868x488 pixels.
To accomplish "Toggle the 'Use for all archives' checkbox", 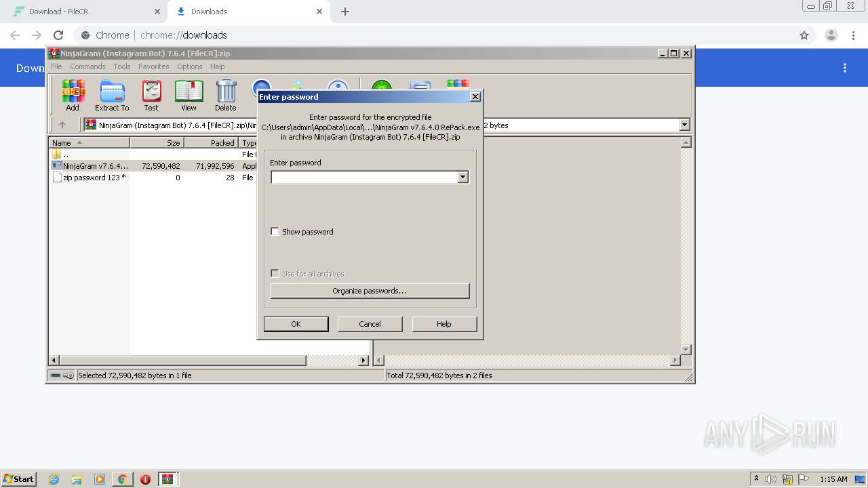I will click(x=275, y=274).
